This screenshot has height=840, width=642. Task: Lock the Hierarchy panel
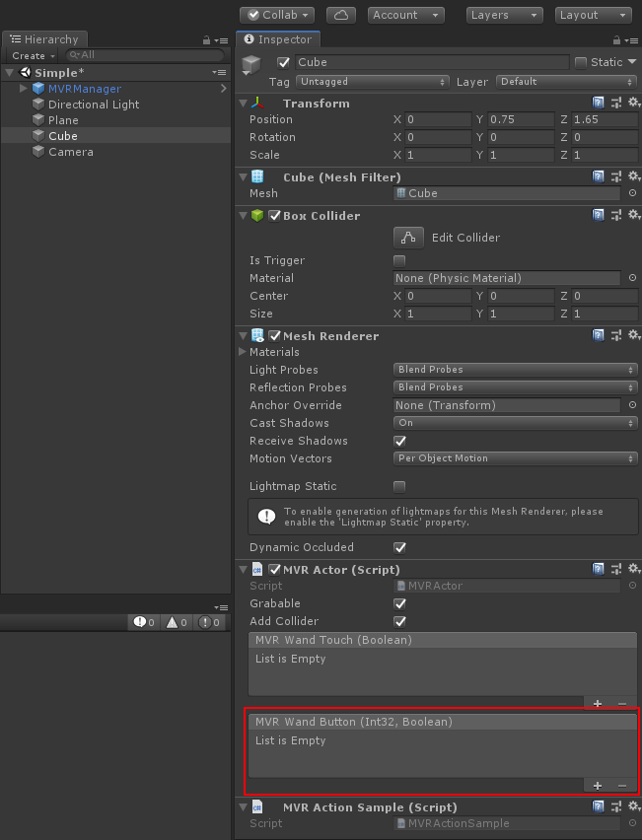point(206,40)
